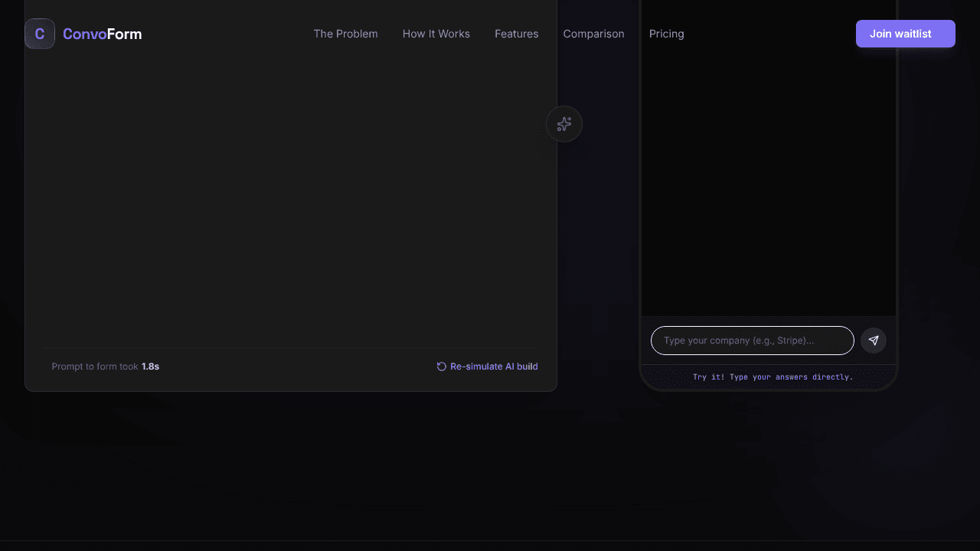
Task: Open the Pricing nav item
Action: 667,34
